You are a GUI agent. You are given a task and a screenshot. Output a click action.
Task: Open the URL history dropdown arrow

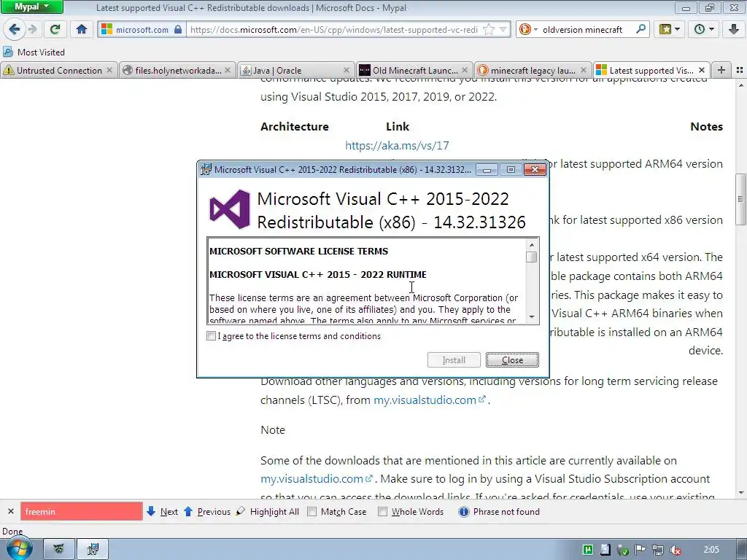(503, 29)
